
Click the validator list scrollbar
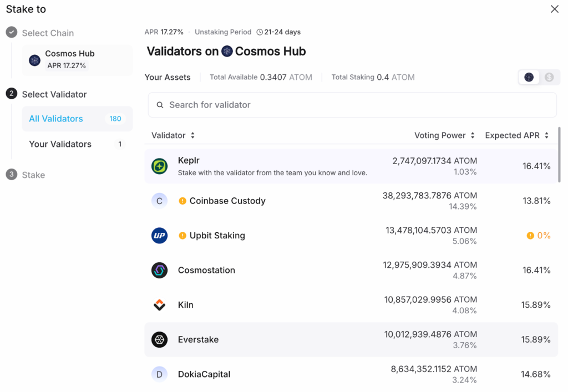tap(559, 155)
